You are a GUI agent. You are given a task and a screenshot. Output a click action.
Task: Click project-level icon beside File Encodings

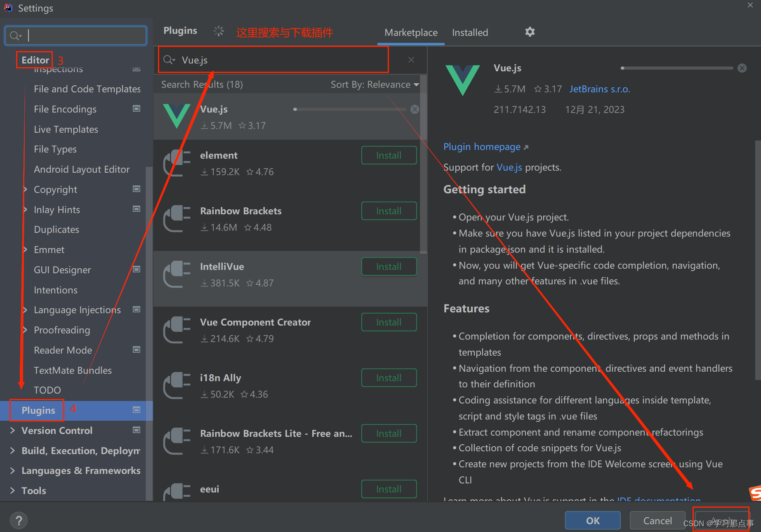click(137, 108)
